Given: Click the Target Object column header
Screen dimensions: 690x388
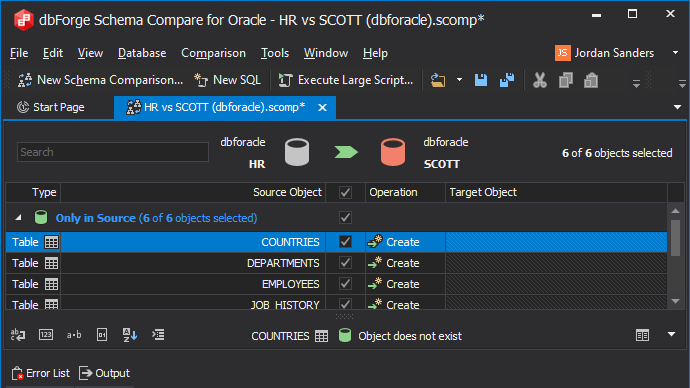Looking at the screenshot, I should click(556, 192).
